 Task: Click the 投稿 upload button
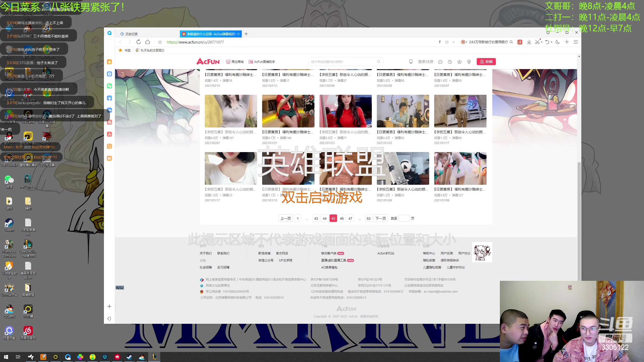coord(486,62)
